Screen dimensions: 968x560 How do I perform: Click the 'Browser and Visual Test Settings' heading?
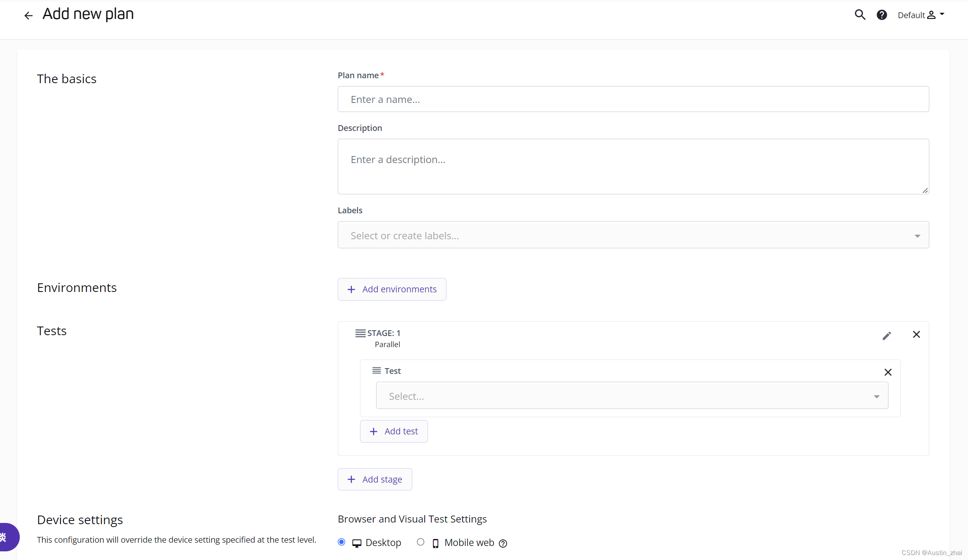point(412,519)
